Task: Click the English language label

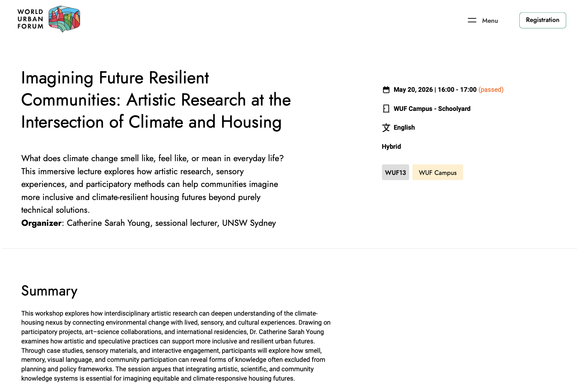Action: [x=404, y=128]
